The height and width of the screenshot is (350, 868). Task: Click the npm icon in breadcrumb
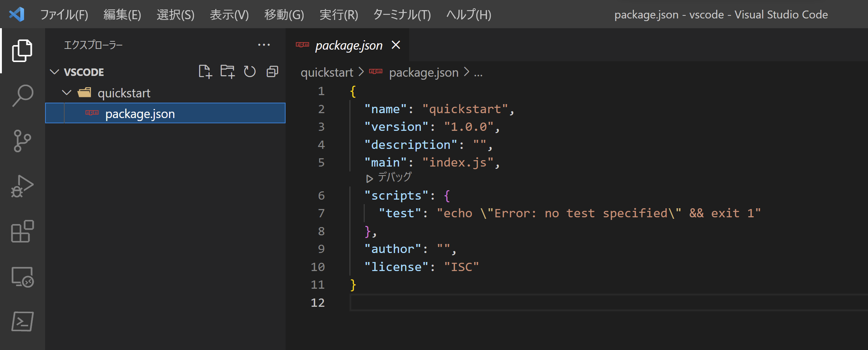[x=376, y=71]
